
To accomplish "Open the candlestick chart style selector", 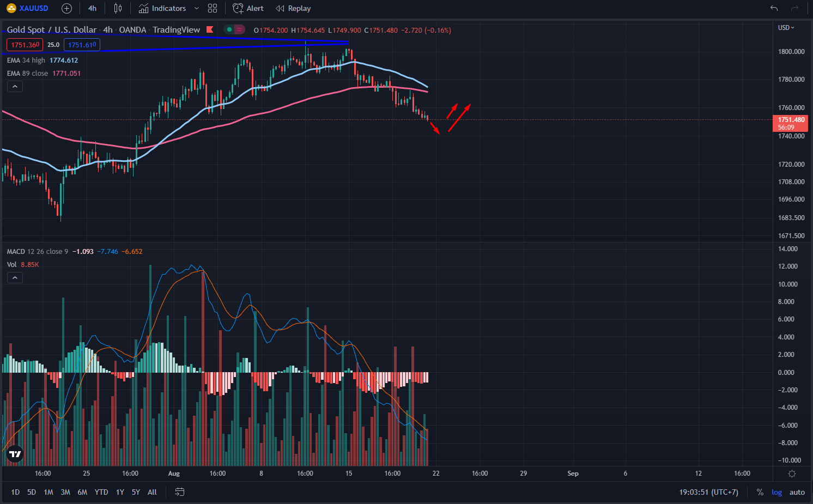I will 118,9.
